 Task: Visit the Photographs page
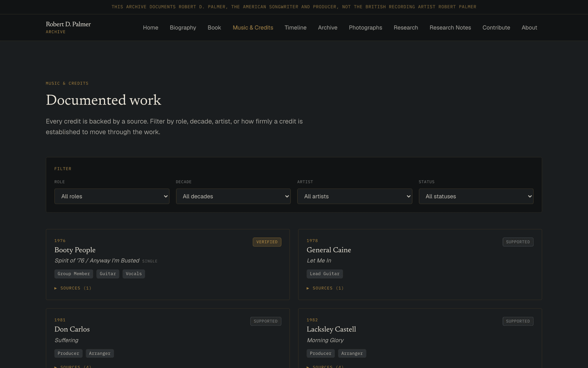pos(366,28)
